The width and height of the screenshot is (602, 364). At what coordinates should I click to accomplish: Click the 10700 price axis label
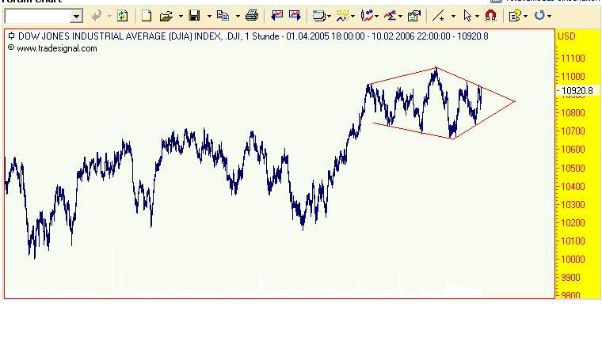(573, 131)
